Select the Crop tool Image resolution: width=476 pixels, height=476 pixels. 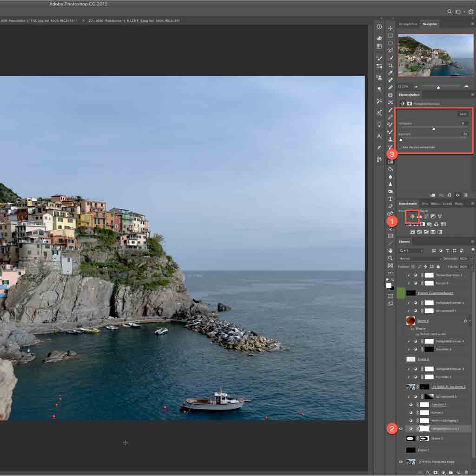[x=390, y=65]
